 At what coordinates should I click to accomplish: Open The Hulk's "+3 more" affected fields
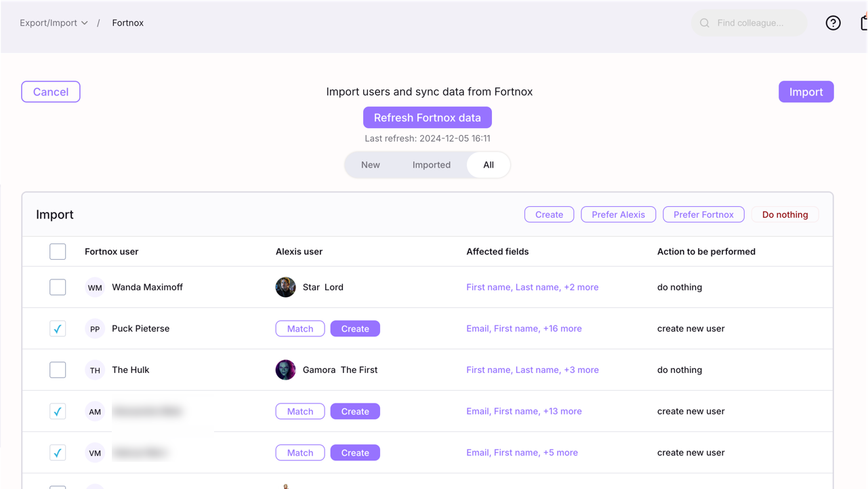click(533, 370)
